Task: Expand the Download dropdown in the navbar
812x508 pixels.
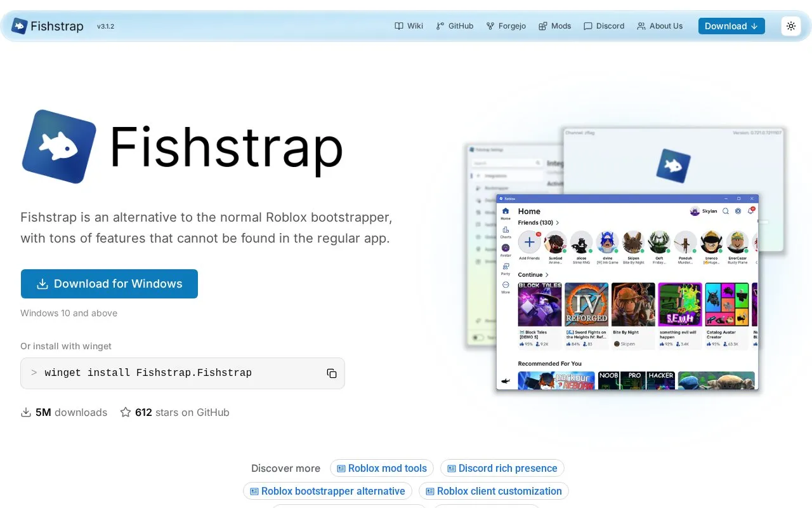Action: (731, 26)
